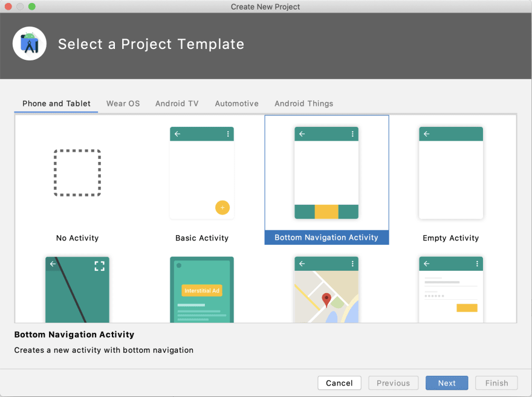532x397 pixels.
Task: Click the Basic Activity label
Action: point(202,238)
